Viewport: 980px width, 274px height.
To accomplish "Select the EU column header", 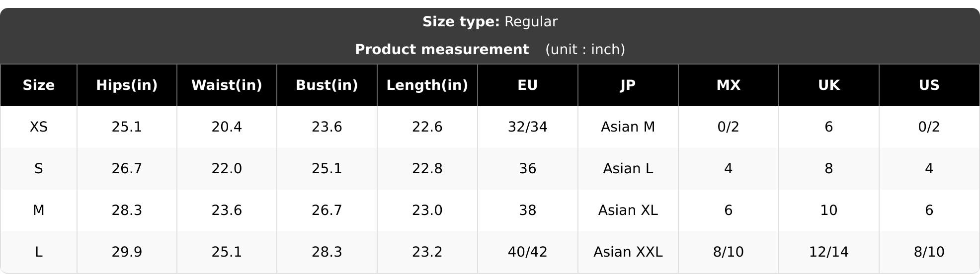I will tap(528, 85).
